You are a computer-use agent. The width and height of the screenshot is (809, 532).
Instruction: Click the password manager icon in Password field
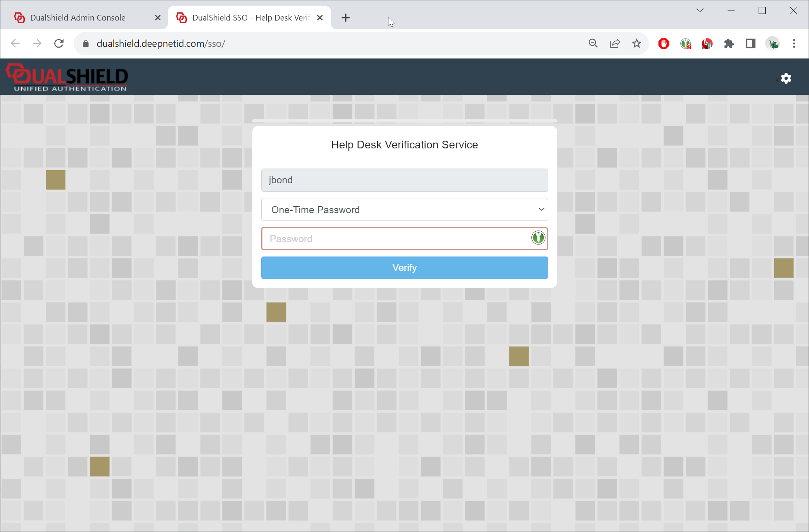click(538, 238)
